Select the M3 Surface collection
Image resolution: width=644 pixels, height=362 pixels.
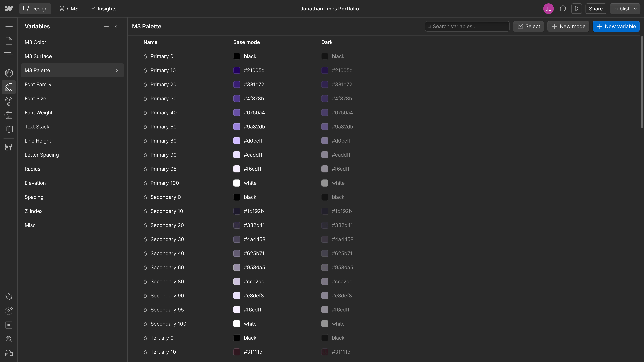tap(72, 56)
